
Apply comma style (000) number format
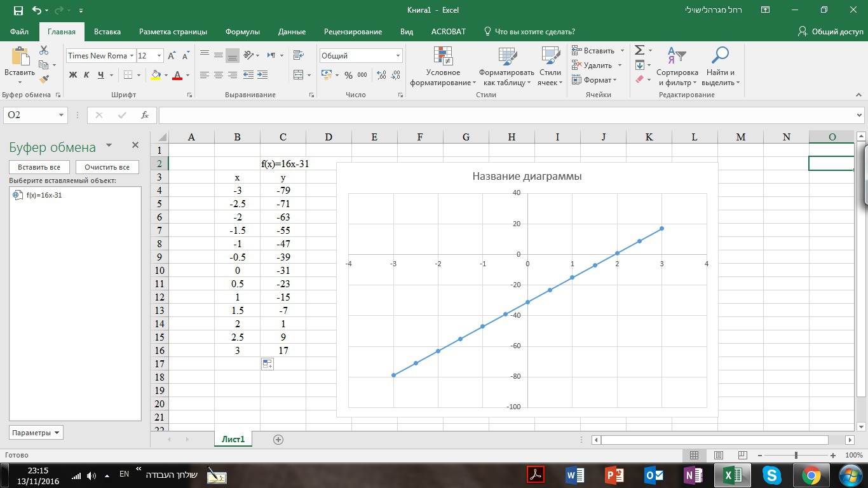coord(362,75)
